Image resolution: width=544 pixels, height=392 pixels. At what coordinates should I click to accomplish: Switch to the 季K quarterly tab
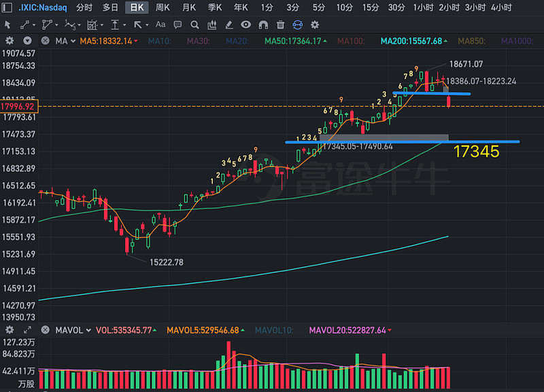coord(215,7)
